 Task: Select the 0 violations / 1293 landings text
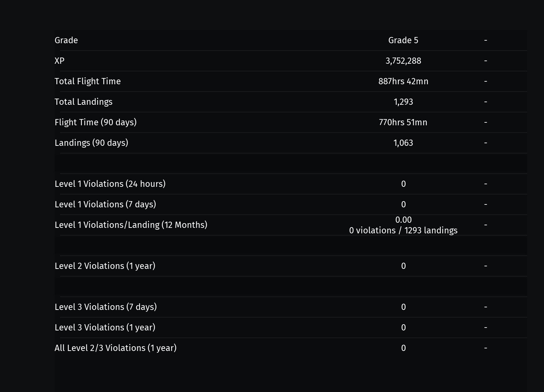[403, 230]
